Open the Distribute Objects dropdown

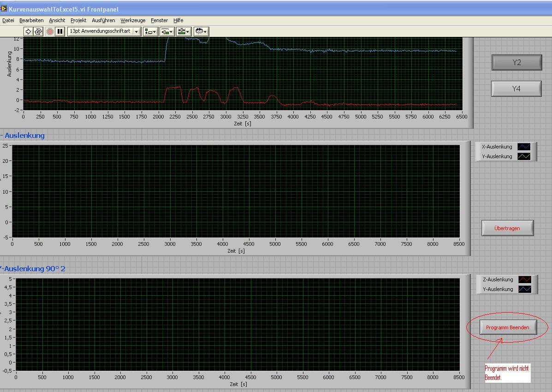[167, 31]
